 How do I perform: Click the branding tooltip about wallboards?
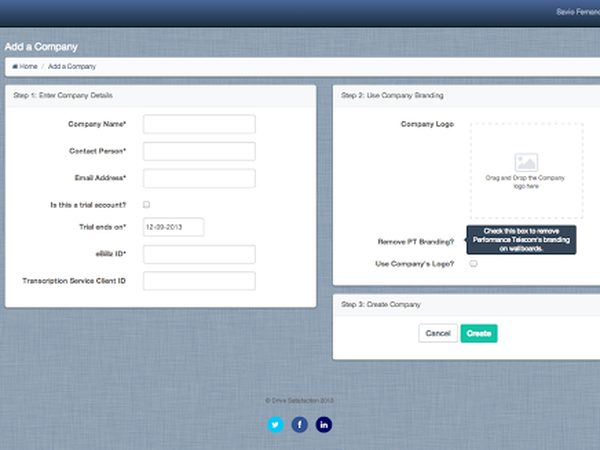tap(521, 240)
